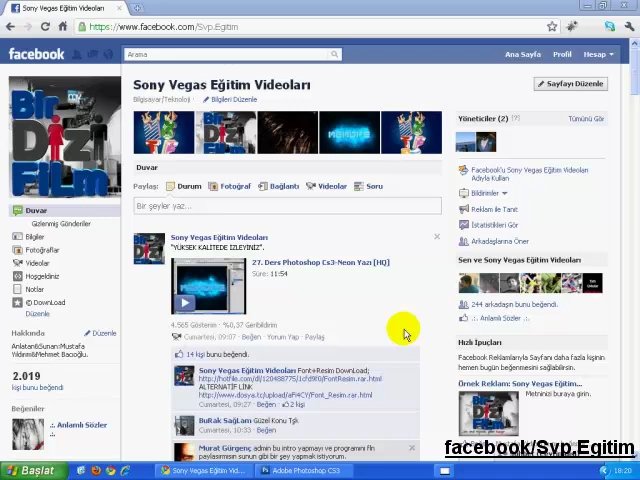The width and height of the screenshot is (640, 480).
Task: Click Düzenle under sidebar list
Action: (x=38, y=314)
